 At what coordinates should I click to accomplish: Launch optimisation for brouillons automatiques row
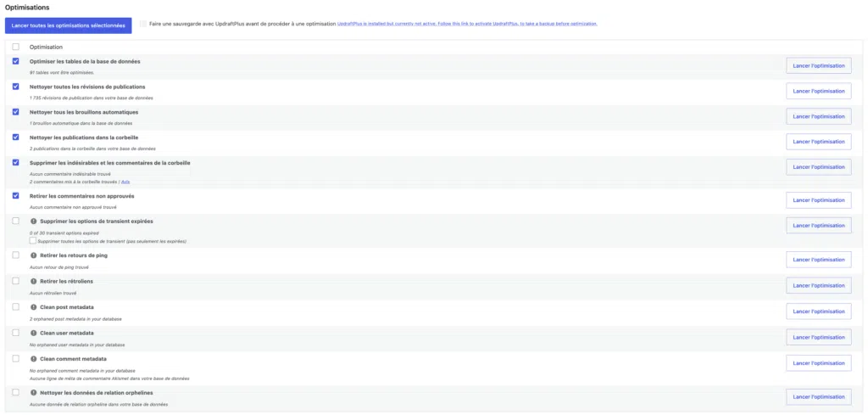[x=819, y=116]
